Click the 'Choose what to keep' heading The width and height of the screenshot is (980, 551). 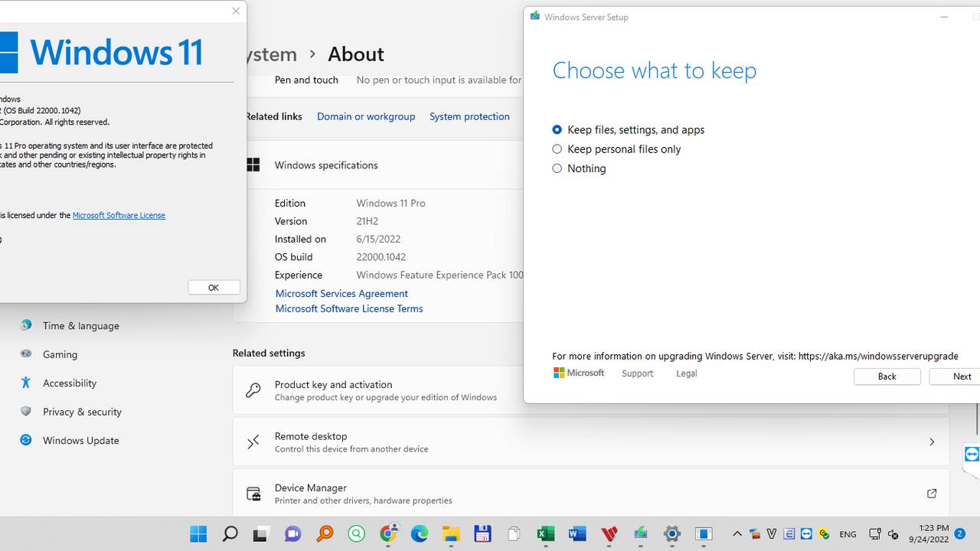[x=655, y=70]
